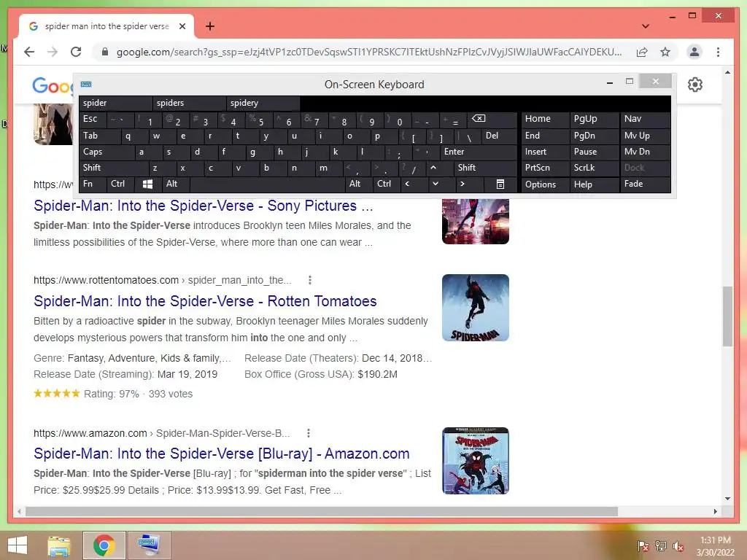The image size is (747, 560).
Task: Open Amazon result options menu
Action: click(x=309, y=433)
